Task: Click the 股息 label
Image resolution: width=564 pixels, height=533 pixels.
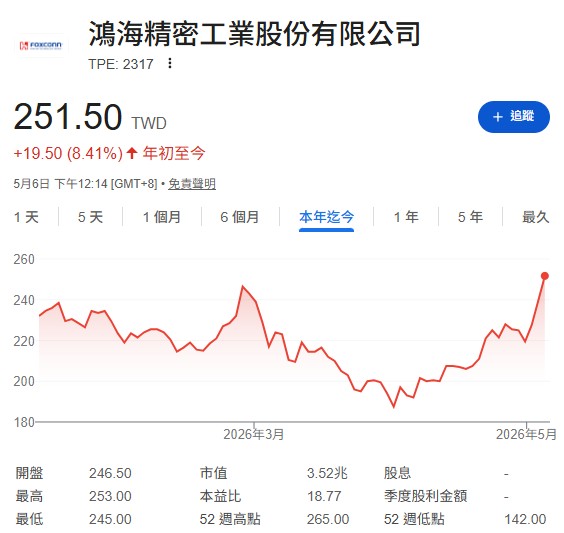Action: [x=397, y=473]
